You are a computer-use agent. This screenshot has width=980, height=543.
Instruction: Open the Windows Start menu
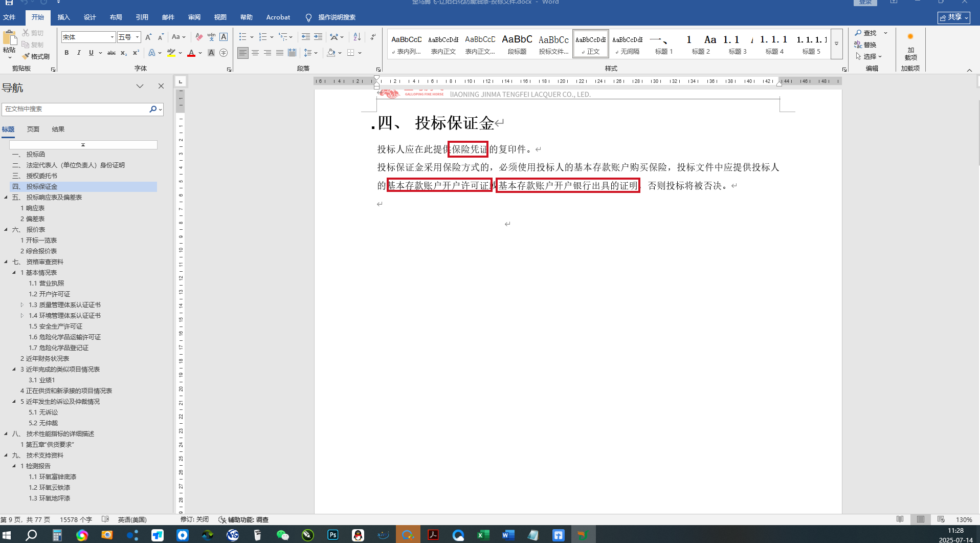pyautogui.click(x=7, y=535)
